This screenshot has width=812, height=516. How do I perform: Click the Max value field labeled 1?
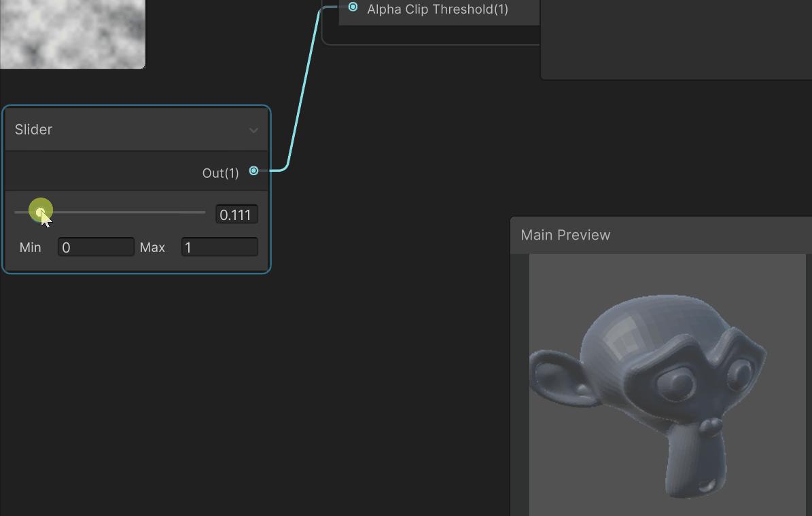219,247
